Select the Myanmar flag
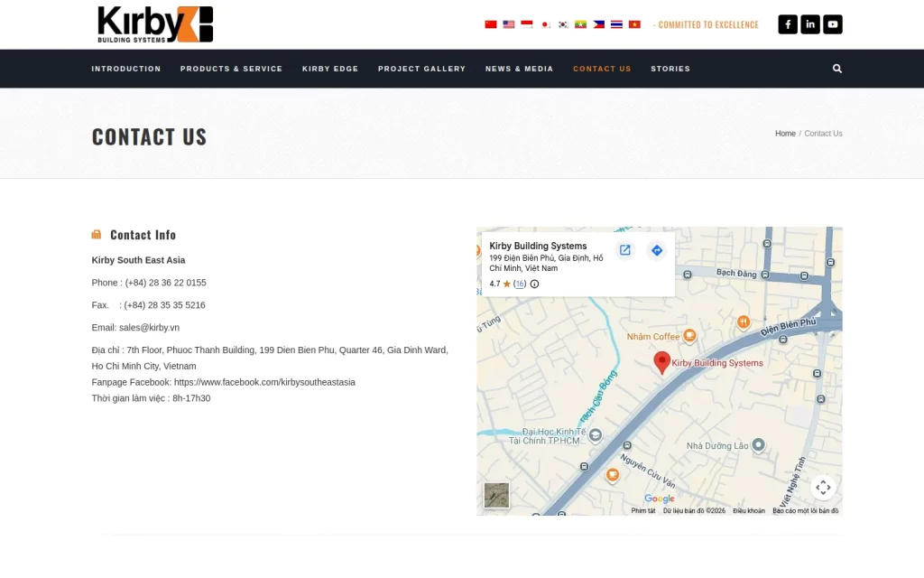This screenshot has height=578, width=924. click(x=580, y=24)
